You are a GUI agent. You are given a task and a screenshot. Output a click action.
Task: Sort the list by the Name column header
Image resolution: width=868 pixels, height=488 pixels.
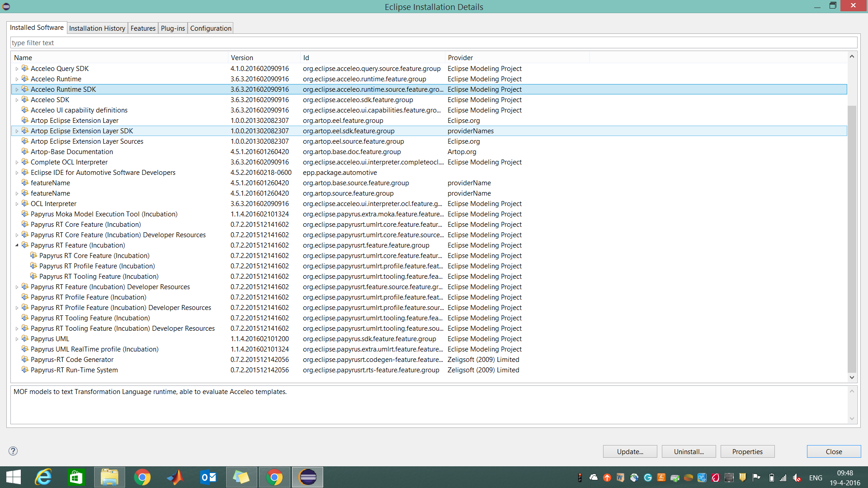tap(119, 57)
